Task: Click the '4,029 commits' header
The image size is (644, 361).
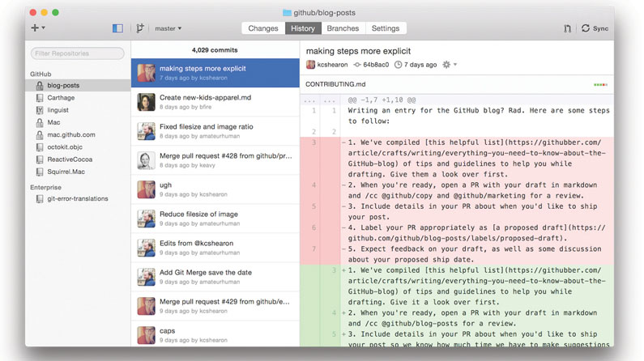Action: (215, 50)
